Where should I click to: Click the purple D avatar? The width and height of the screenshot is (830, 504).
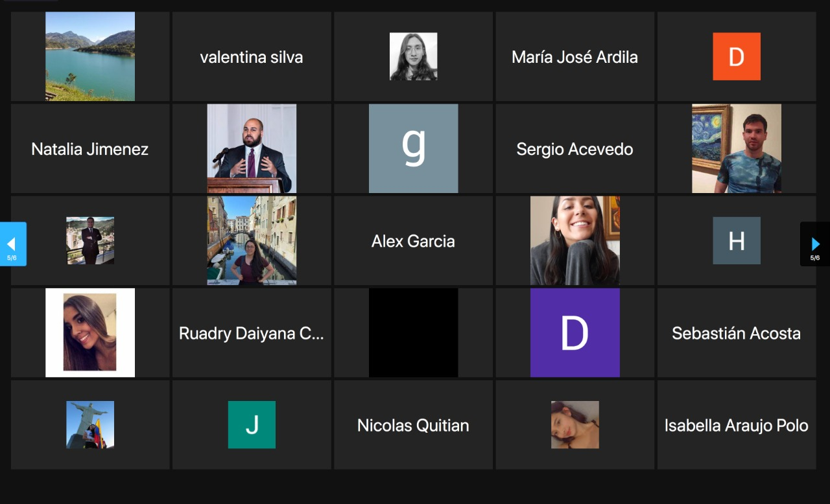coord(575,332)
